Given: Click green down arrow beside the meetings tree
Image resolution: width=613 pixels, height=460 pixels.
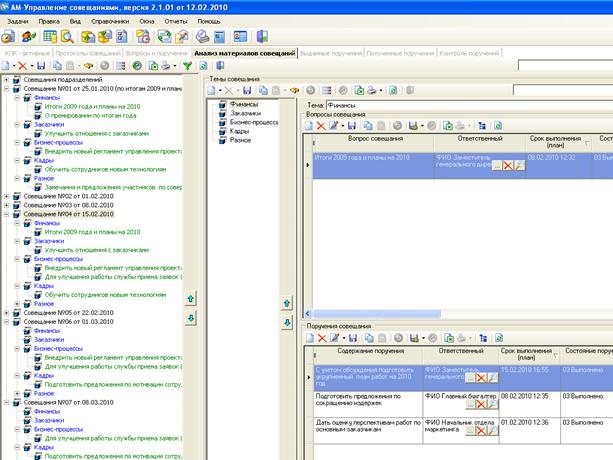Looking at the screenshot, I should pos(191,317).
